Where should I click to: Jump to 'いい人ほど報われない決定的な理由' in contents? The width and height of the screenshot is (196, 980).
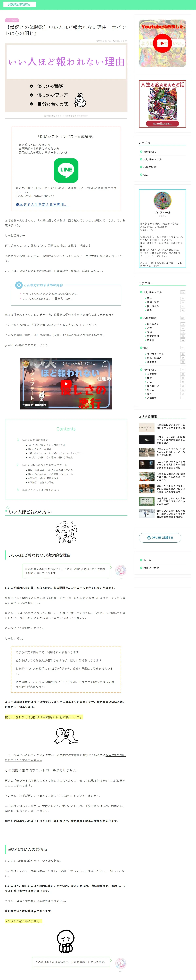46,445
